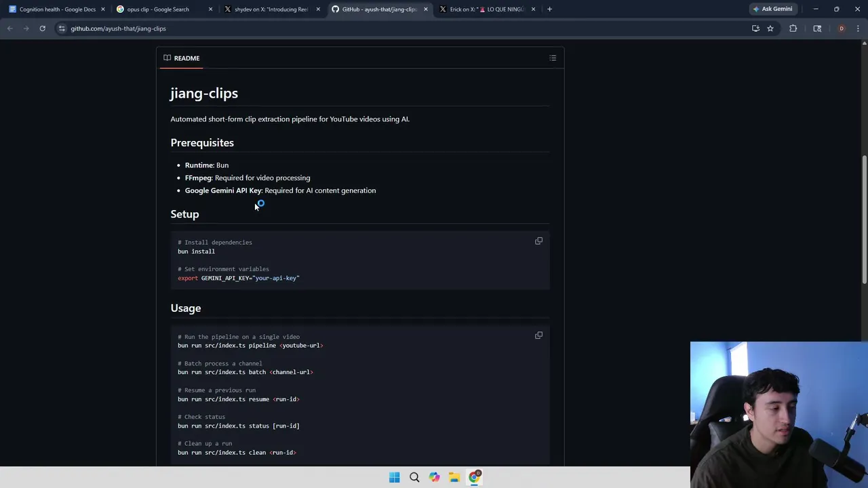Screen dimensions: 868x488
Task: Launch Copilot from the taskbar
Action: coord(434,477)
